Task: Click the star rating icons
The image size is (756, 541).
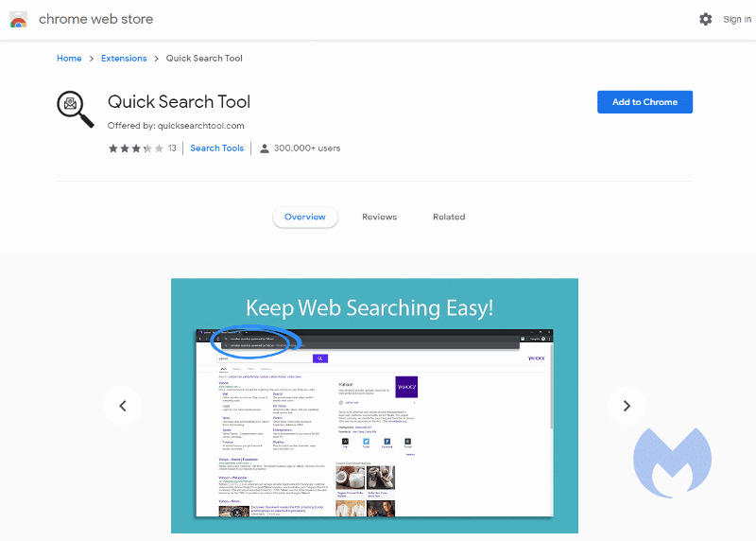Action: [x=136, y=148]
